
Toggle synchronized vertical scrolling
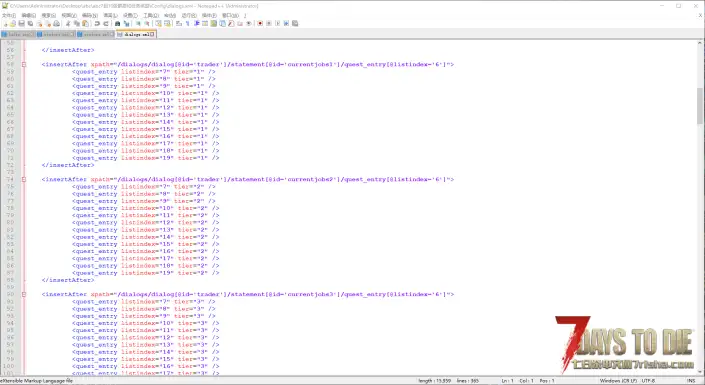point(158,23)
